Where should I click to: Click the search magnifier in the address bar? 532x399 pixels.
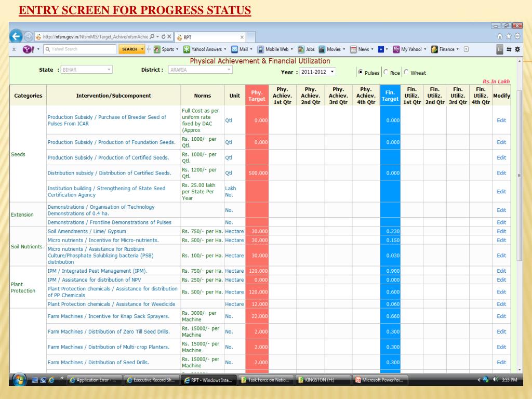click(x=152, y=36)
